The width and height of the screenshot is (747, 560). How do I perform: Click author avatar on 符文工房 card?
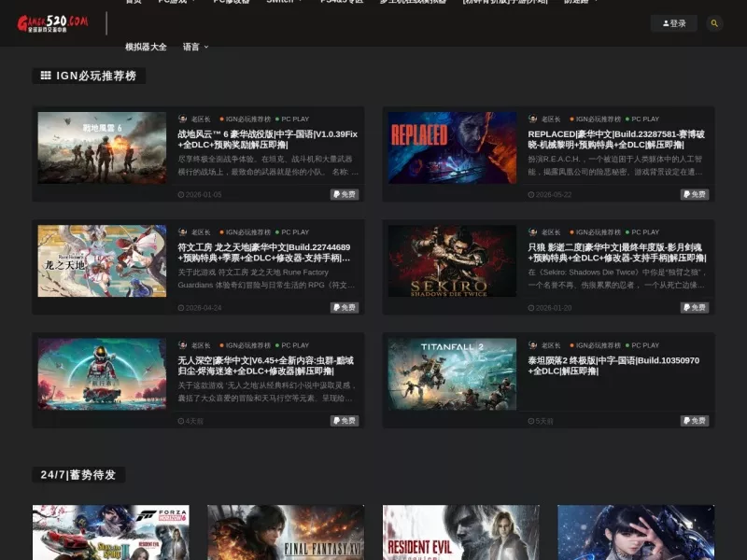[182, 231]
